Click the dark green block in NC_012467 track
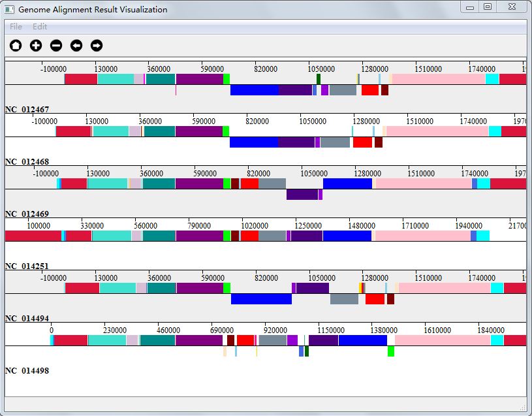 click(319, 79)
